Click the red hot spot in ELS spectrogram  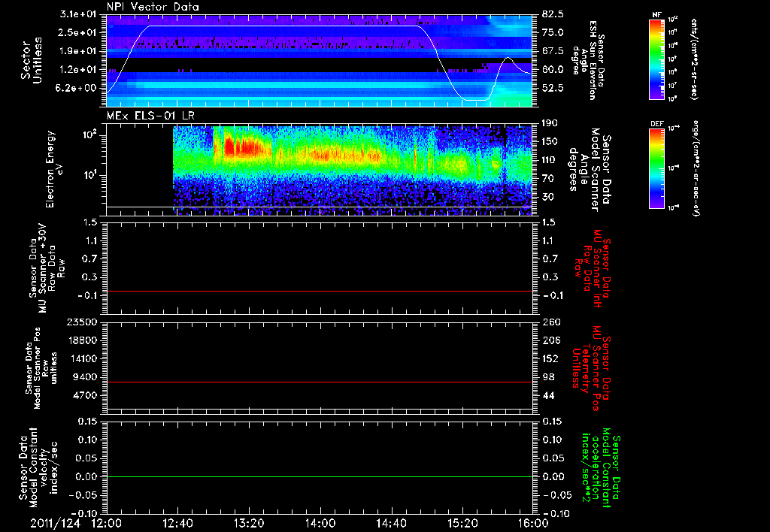(x=241, y=147)
